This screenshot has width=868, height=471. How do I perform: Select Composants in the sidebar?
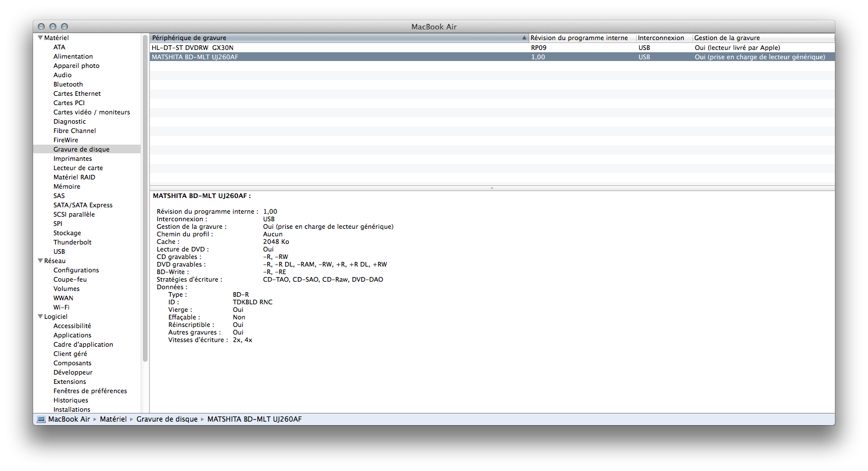pyautogui.click(x=73, y=363)
